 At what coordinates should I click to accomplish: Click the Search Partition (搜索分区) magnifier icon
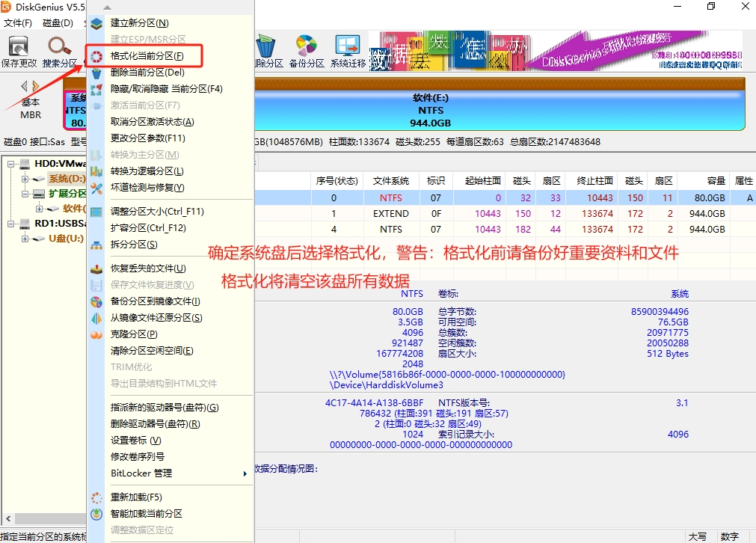pyautogui.click(x=59, y=47)
